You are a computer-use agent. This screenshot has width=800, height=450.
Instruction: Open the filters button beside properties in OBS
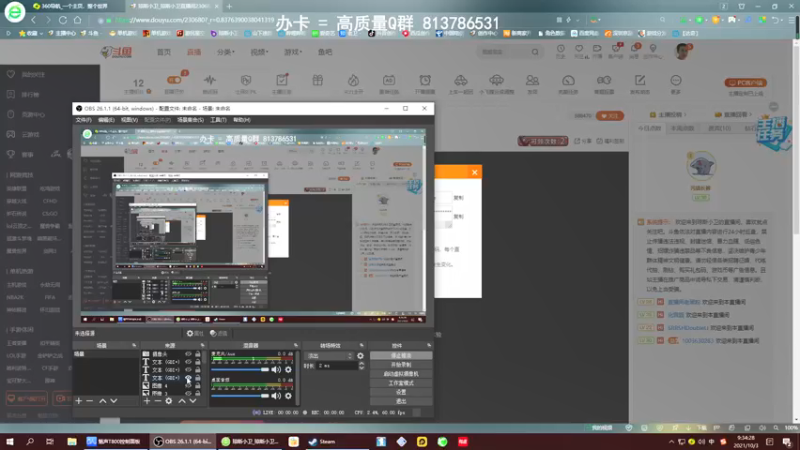(x=219, y=333)
